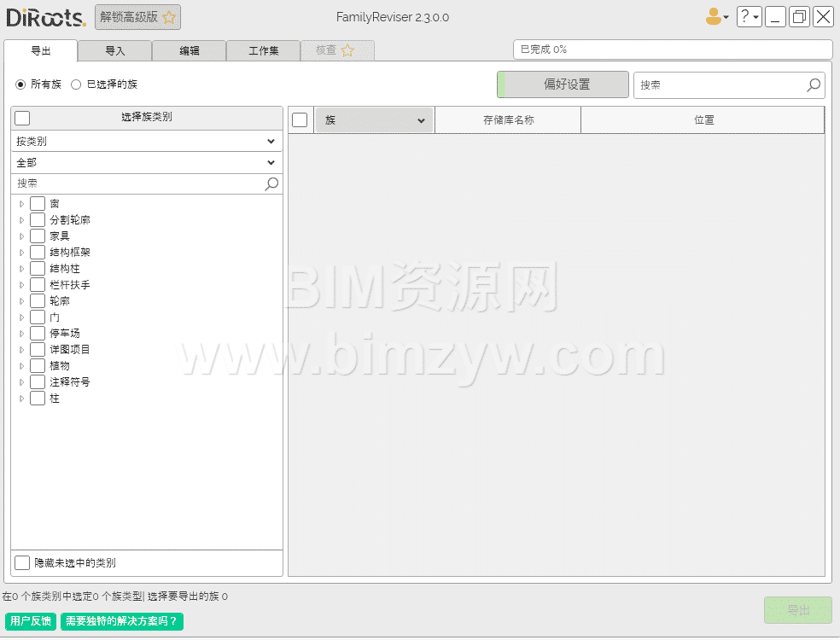
Task: Click the user account icon
Action: [714, 16]
